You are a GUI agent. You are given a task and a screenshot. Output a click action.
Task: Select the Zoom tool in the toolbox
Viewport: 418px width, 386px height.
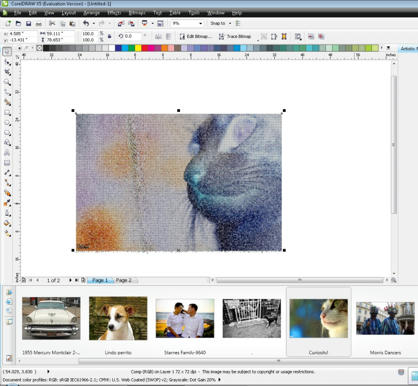tap(7, 82)
